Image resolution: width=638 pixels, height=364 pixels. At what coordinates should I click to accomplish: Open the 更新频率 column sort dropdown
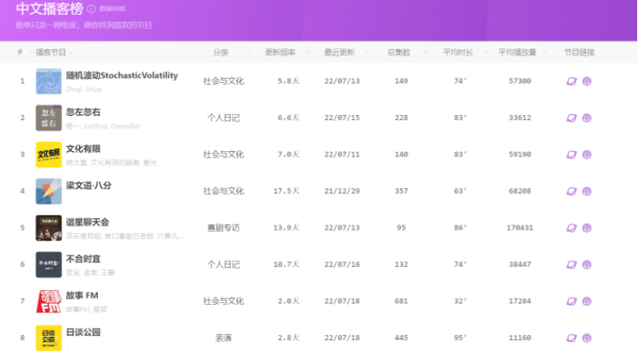pos(307,53)
